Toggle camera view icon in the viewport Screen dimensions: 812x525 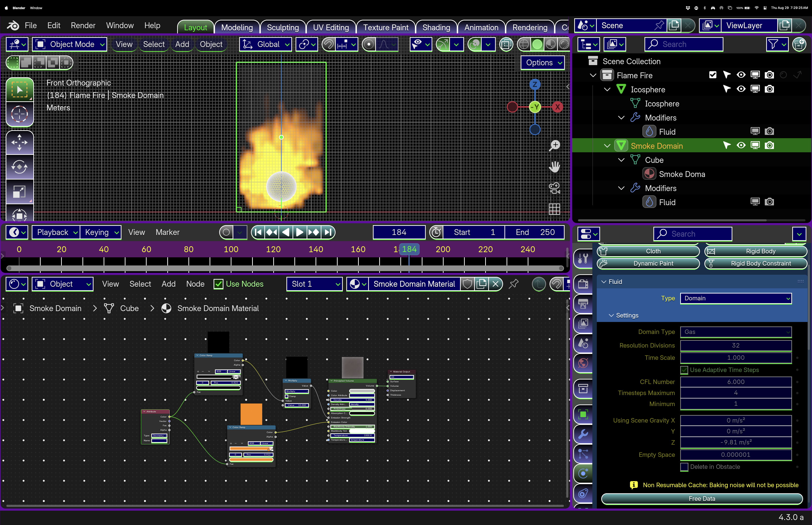point(555,188)
